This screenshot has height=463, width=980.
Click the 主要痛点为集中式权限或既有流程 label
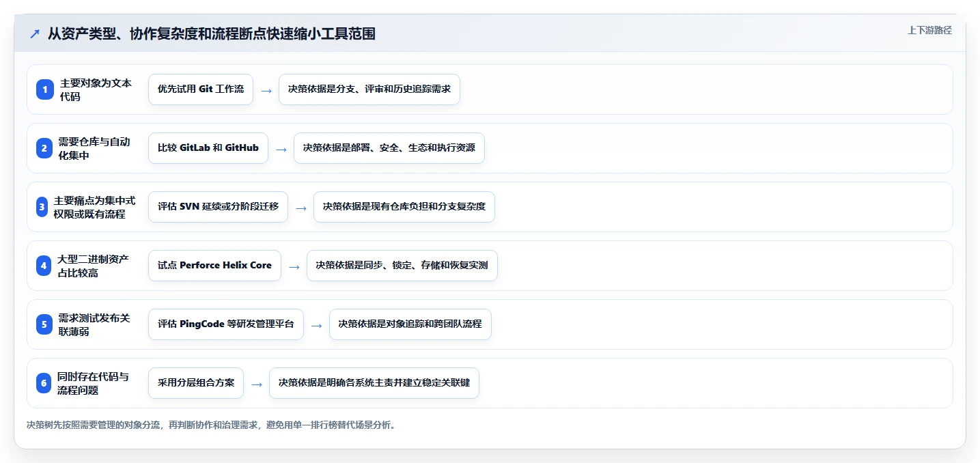[x=94, y=207]
